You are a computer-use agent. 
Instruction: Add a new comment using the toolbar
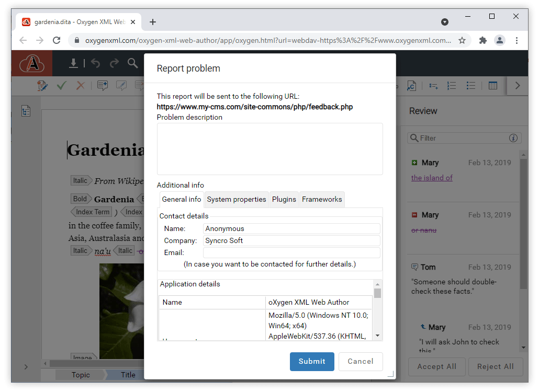tap(103, 86)
